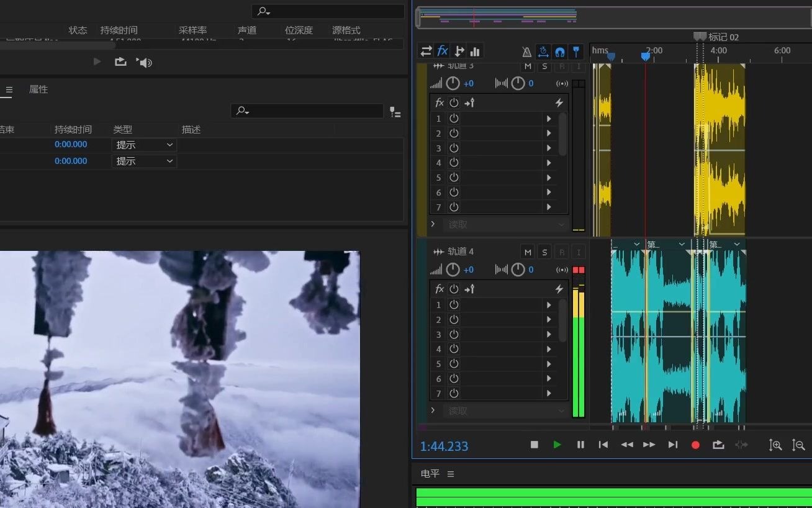Click the 标记 02 marker on the timeline

tap(700, 37)
